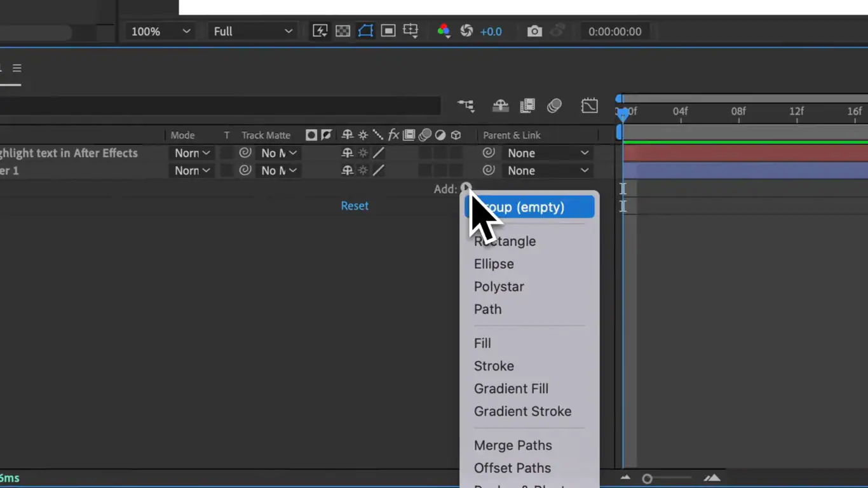Image resolution: width=868 pixels, height=488 pixels.
Task: Click the Add shape attribute arrow button
Action: click(x=466, y=188)
